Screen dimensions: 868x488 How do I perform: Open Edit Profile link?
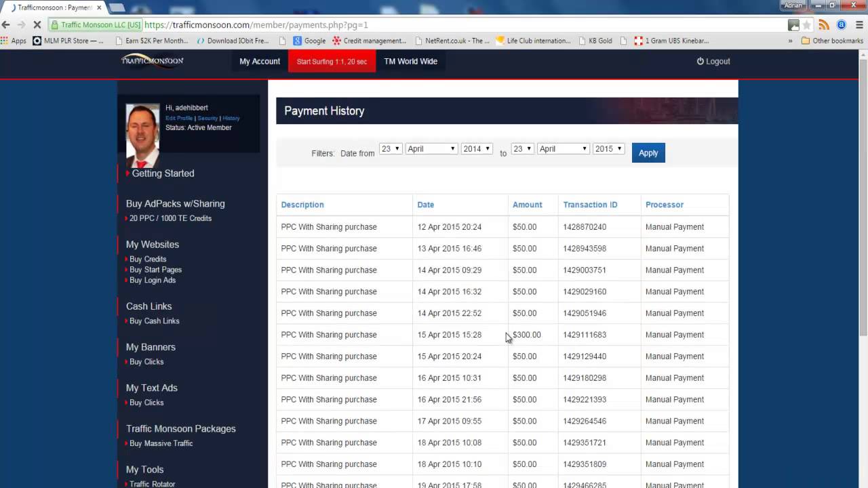coord(179,118)
